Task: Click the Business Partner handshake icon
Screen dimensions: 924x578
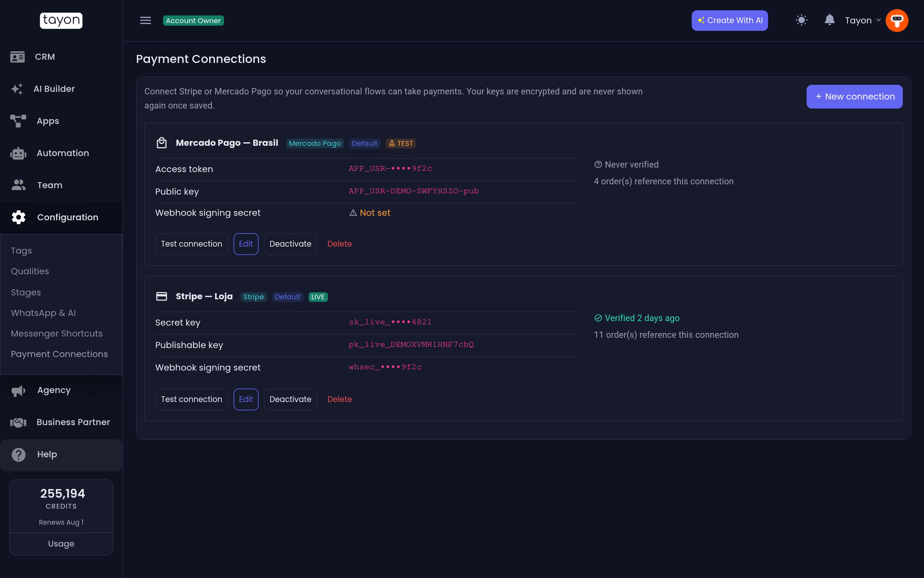Action: pyautogui.click(x=18, y=422)
